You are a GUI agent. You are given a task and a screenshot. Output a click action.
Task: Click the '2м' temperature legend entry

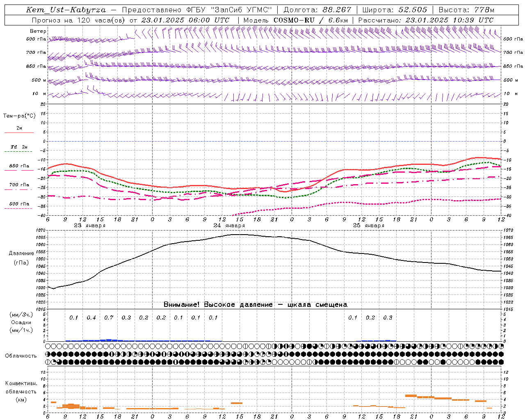click(x=19, y=128)
